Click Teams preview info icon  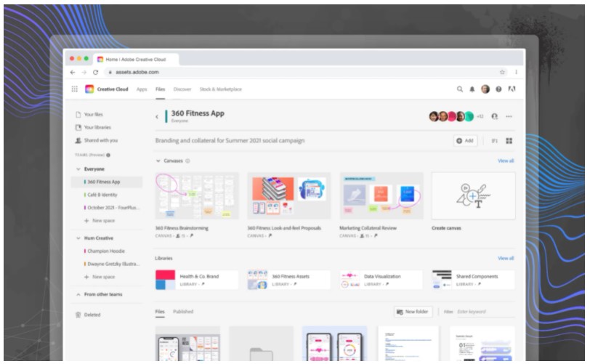click(x=108, y=155)
